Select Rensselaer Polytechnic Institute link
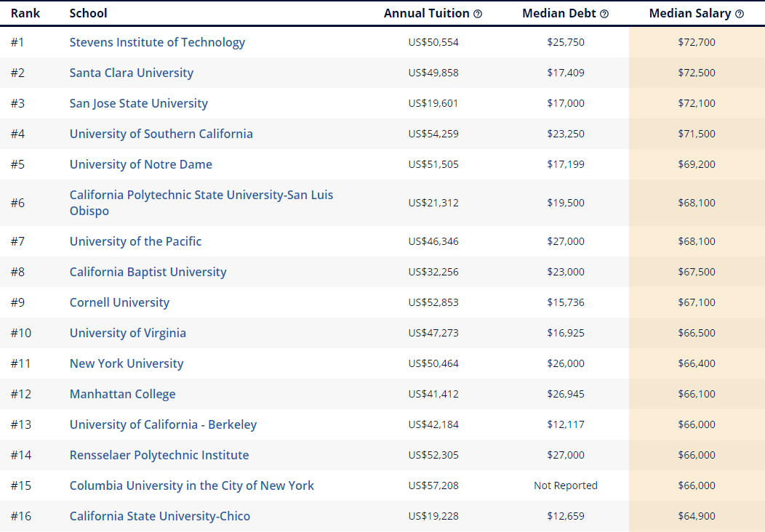765x532 pixels. 159,455
